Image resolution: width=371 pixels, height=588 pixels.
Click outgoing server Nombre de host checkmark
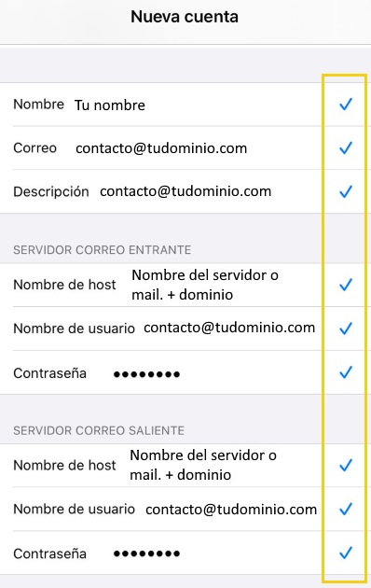[346, 465]
